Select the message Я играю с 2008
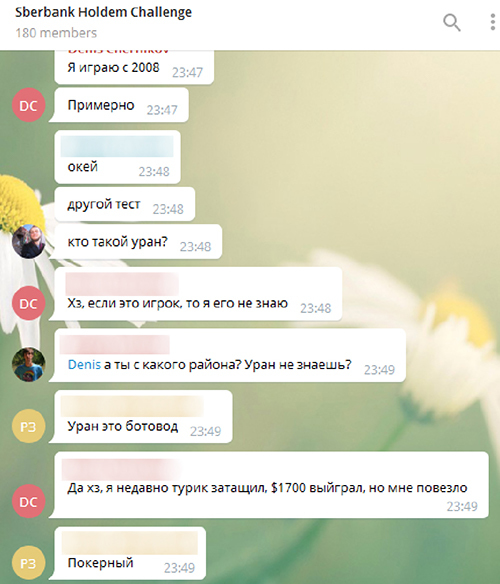The image size is (500, 584). point(134,67)
